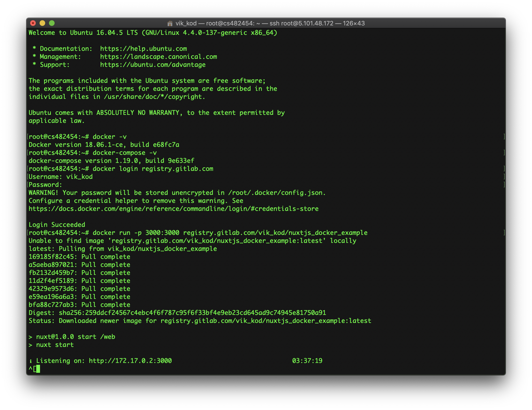This screenshot has width=532, height=410.
Task: Click the window title text vik_kod
Action: click(186, 23)
